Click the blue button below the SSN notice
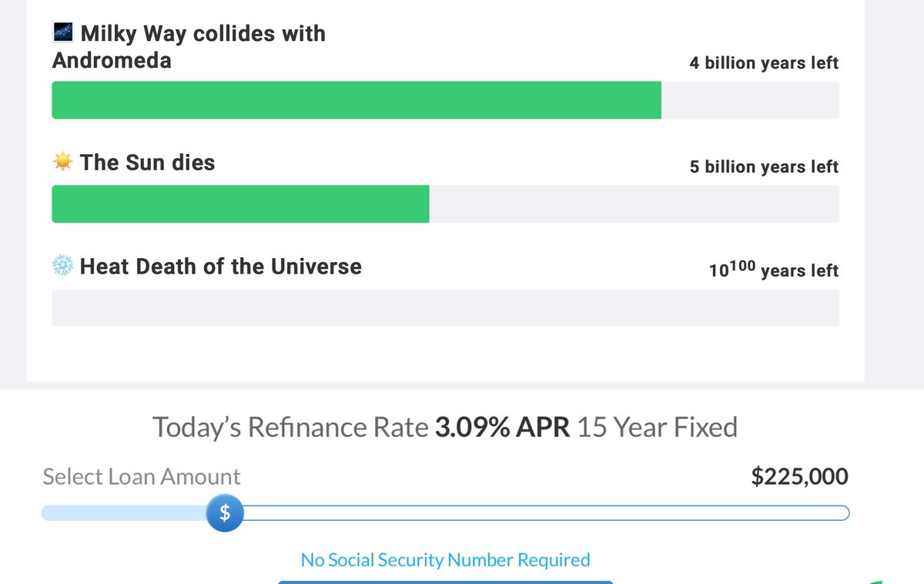 coord(445,582)
